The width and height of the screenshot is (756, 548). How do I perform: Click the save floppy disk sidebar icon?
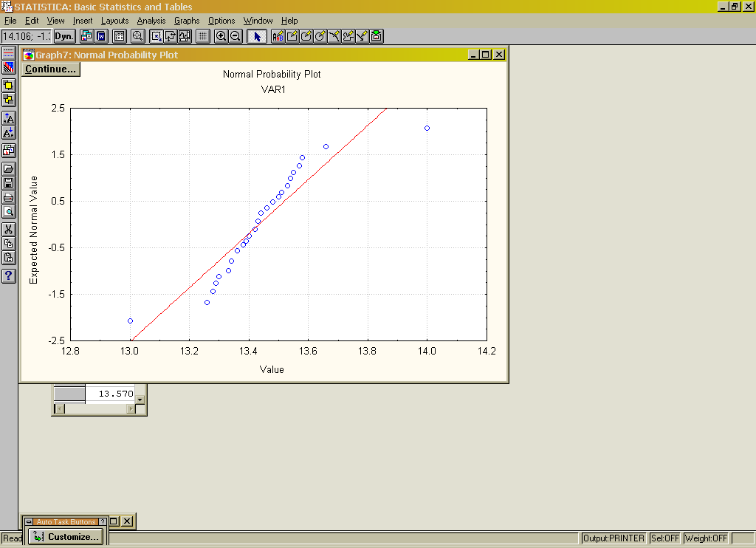coord(9,183)
